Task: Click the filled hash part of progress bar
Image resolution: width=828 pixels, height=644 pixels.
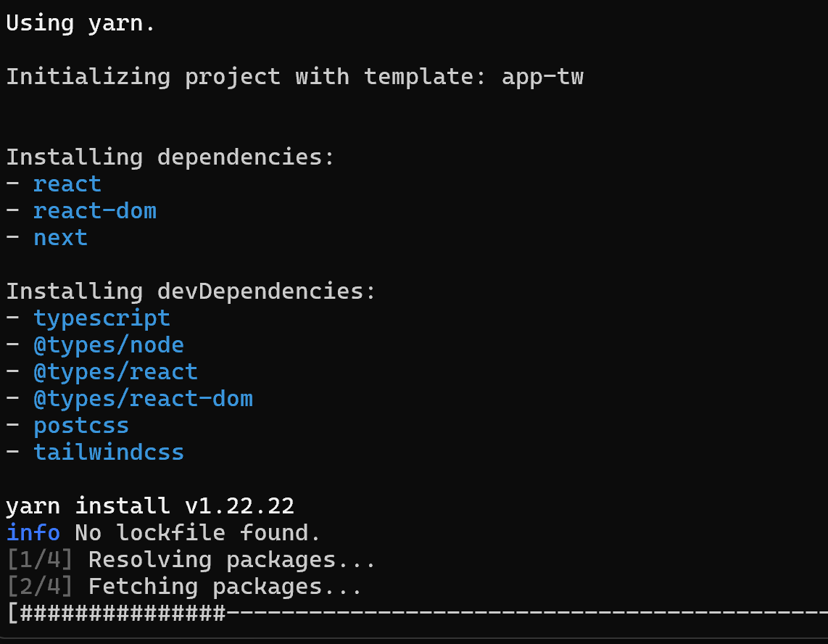Action: (x=123, y=614)
